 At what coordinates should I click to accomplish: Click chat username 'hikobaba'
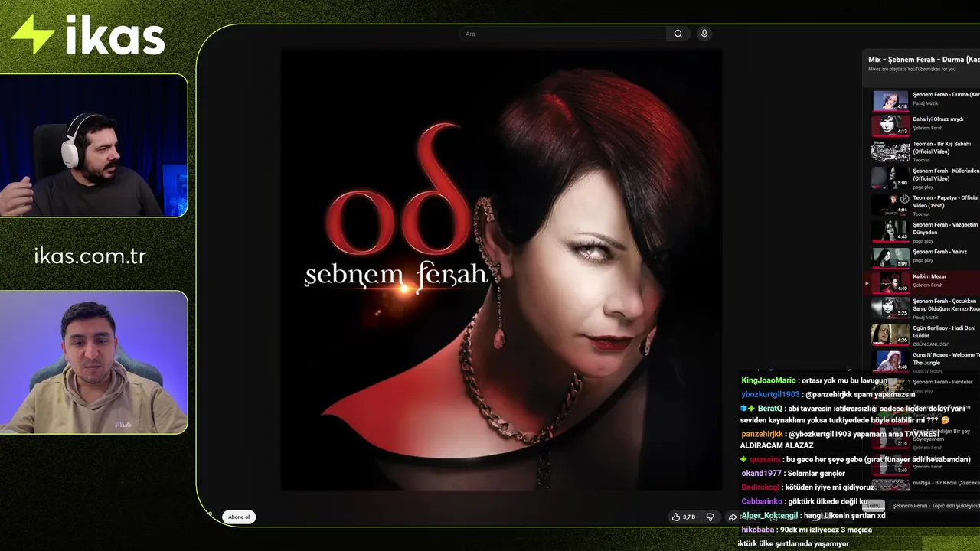[759, 530]
